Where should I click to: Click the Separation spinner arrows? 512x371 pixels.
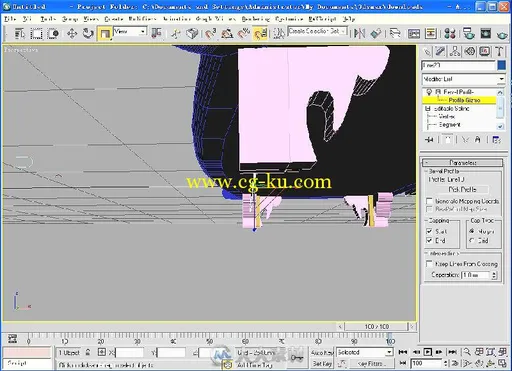494,275
